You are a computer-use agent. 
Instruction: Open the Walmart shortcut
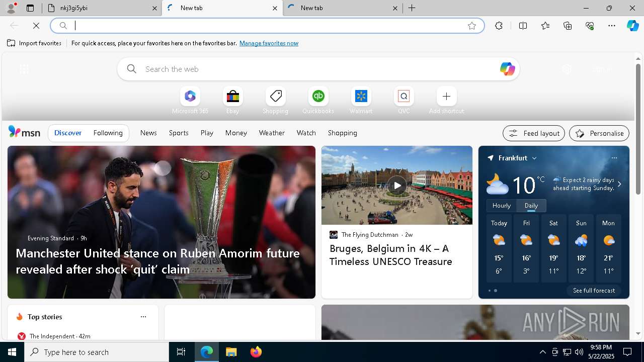coord(361,101)
